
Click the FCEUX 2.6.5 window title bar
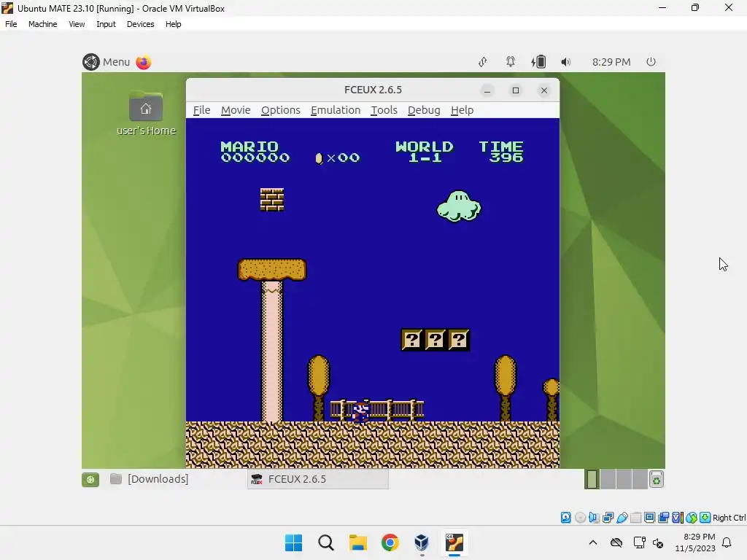pos(373,90)
